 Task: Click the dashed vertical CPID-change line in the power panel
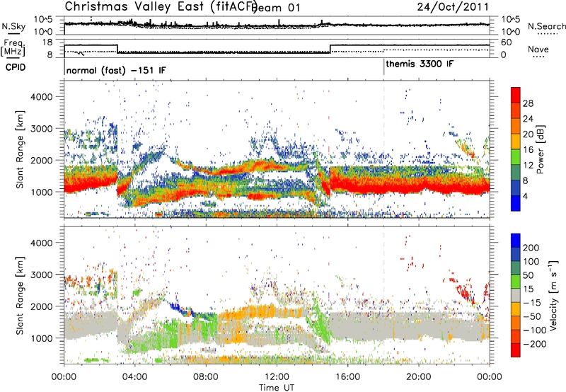(383, 149)
